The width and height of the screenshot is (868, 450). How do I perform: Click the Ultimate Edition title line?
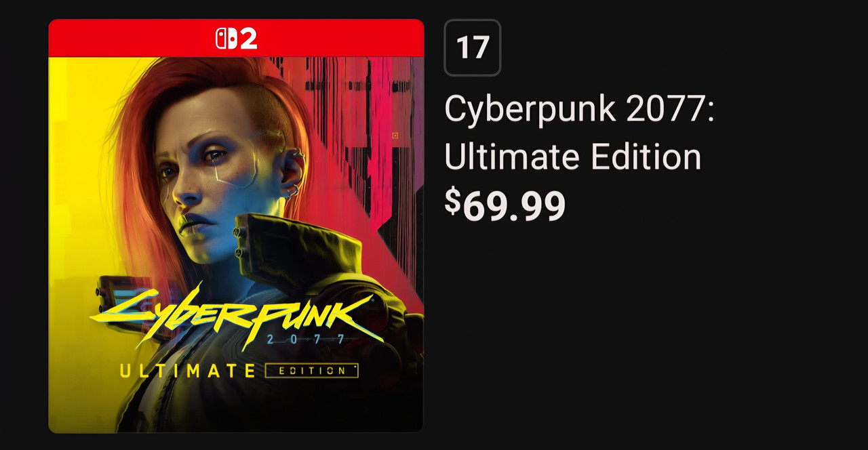tap(573, 157)
